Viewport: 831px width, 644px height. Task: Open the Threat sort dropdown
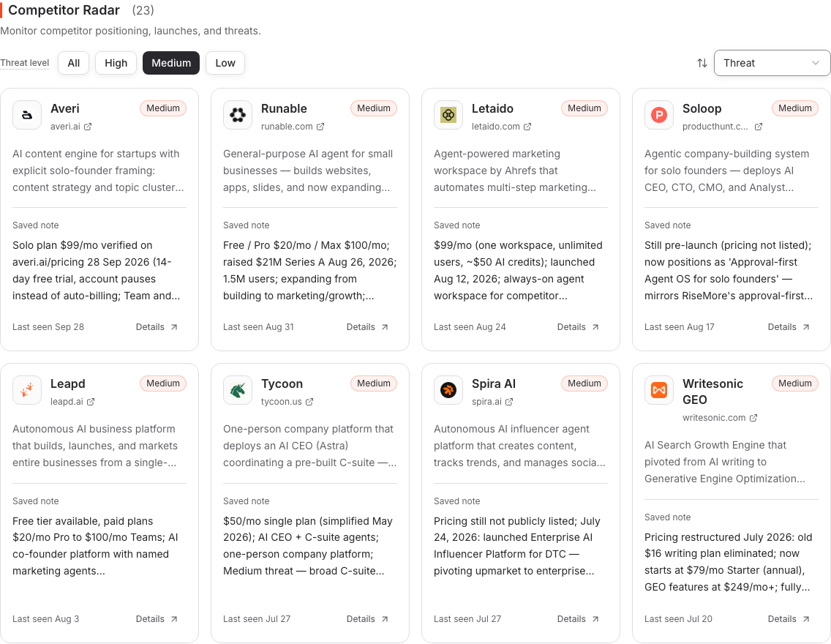coord(772,63)
